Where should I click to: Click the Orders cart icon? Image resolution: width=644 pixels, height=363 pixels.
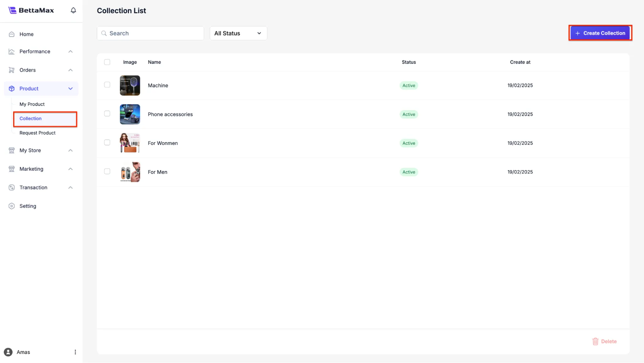click(x=12, y=70)
